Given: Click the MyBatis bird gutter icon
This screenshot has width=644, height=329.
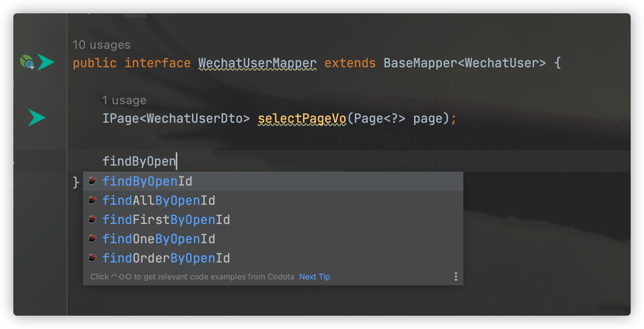Looking at the screenshot, I should pyautogui.click(x=27, y=62).
